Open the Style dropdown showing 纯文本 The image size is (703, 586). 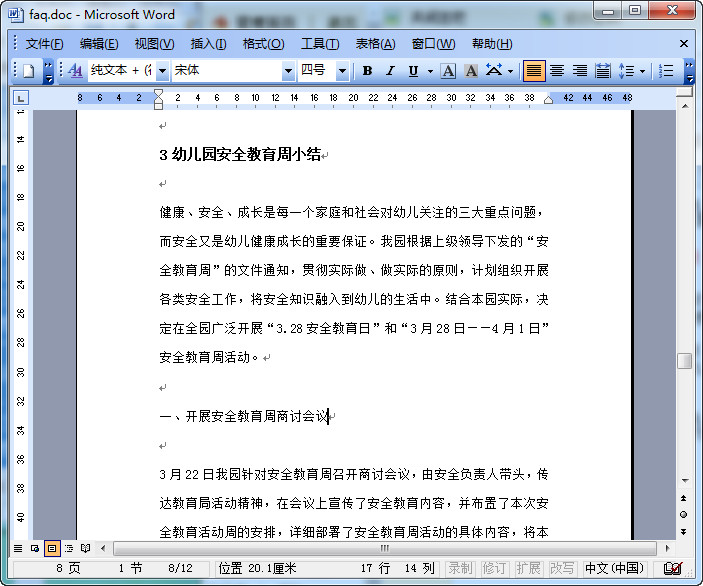tap(163, 71)
